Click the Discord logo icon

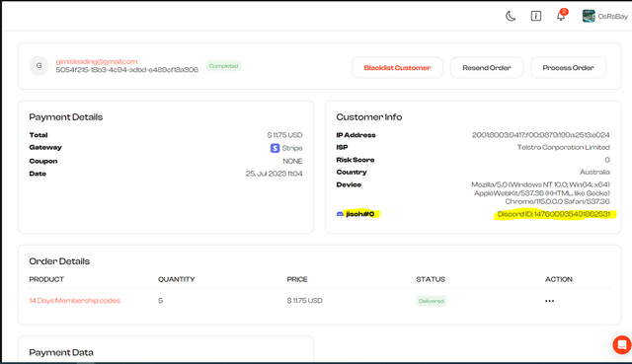[340, 214]
